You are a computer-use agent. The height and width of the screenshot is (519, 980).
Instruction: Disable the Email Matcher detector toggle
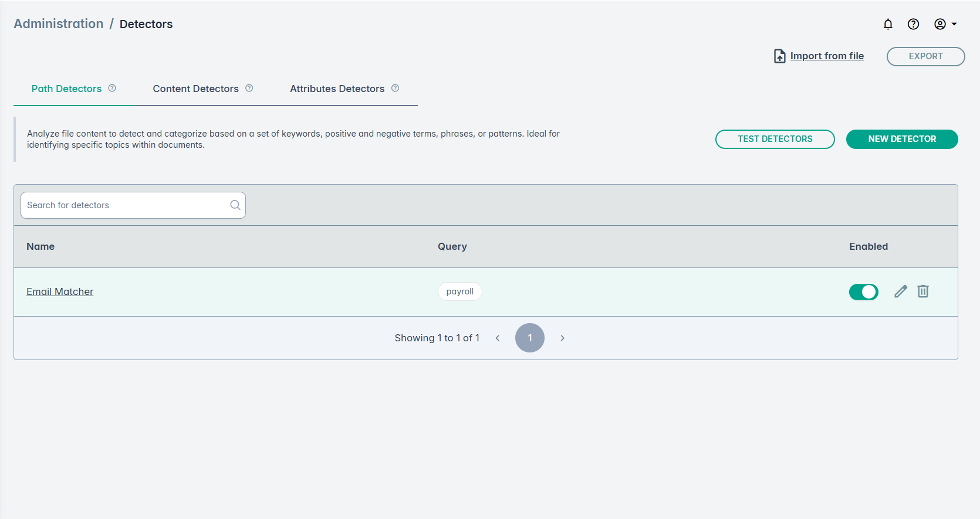pos(863,291)
